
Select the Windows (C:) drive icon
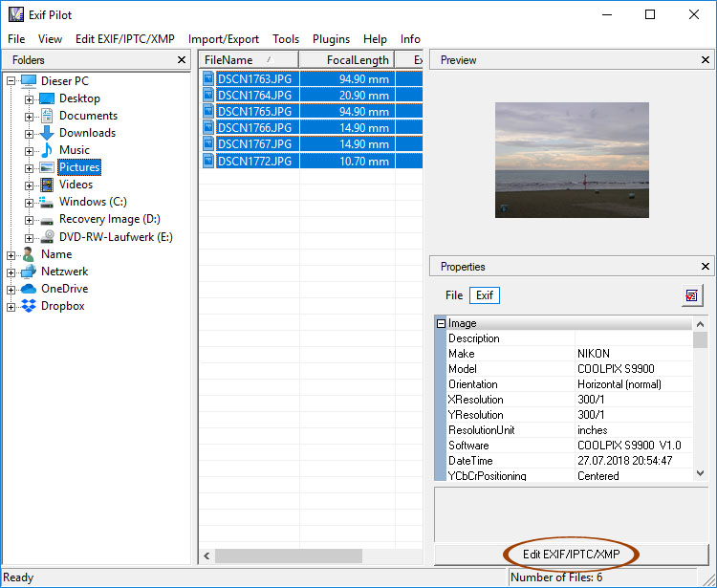pos(47,202)
